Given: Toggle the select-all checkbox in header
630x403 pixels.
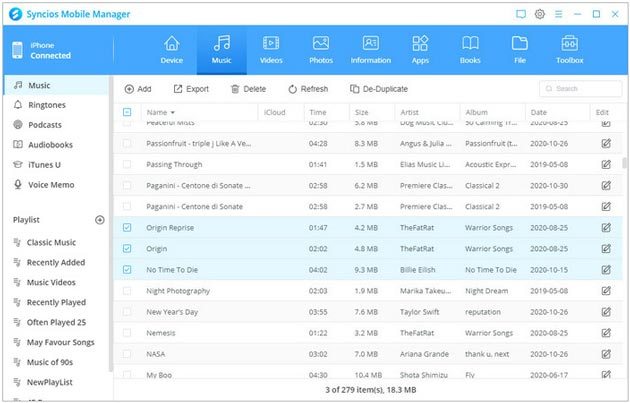Looking at the screenshot, I should [x=127, y=112].
